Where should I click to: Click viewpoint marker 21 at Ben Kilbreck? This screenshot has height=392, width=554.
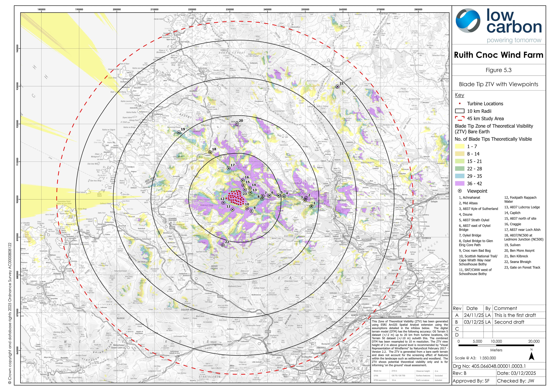(338, 86)
